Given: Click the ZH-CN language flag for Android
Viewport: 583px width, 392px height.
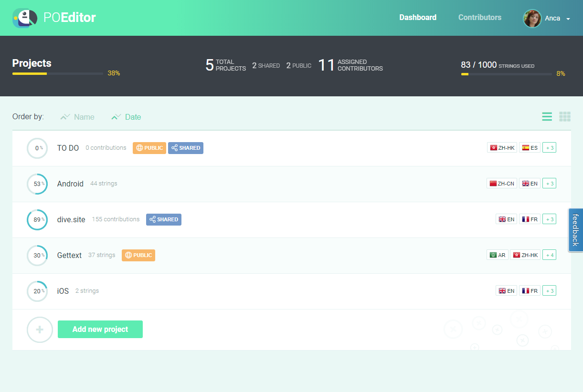Looking at the screenshot, I should point(501,183).
